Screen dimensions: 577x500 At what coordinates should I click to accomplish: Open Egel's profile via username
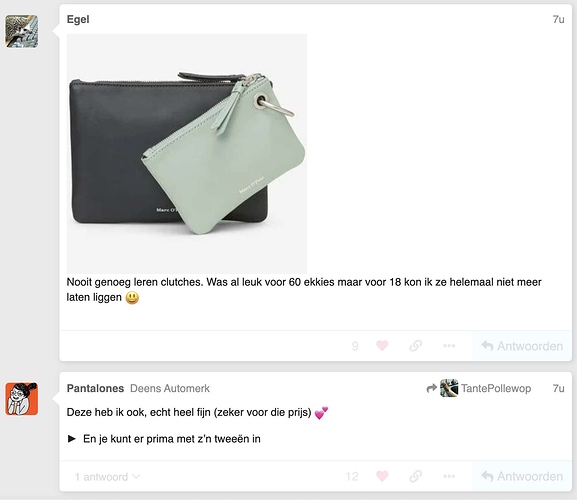click(78, 19)
